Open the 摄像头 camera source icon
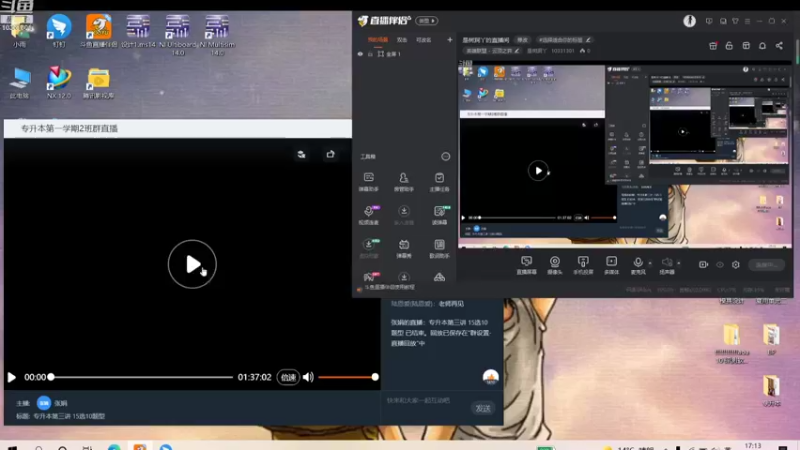Viewport: 800px width, 450px height. click(555, 265)
